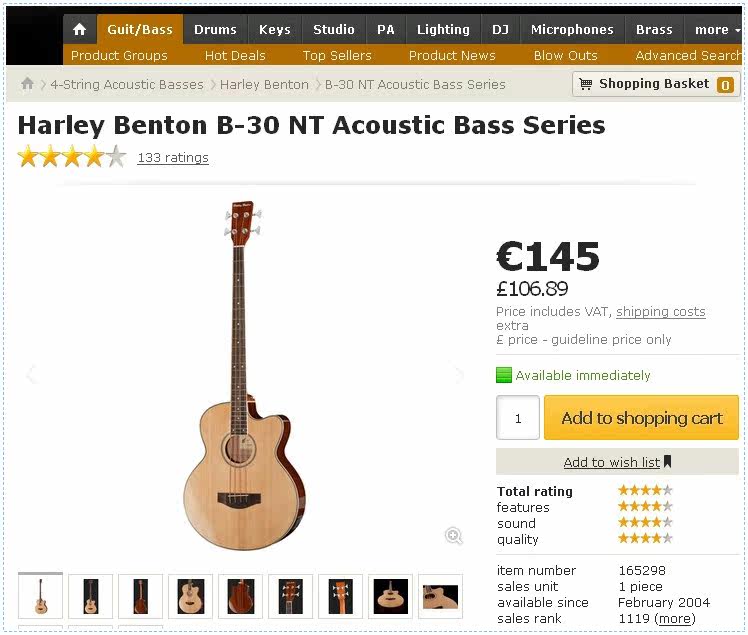The width and height of the screenshot is (748, 635).
Task: Add to wish list
Action: click(x=617, y=462)
